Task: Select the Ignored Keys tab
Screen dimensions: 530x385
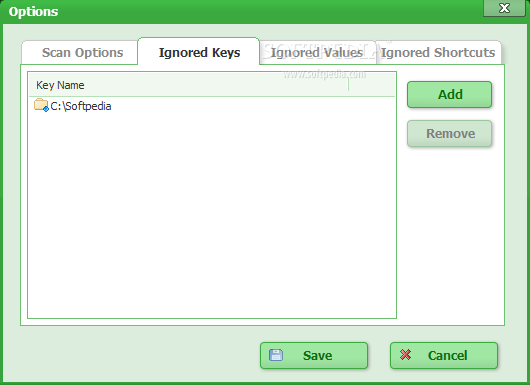Action: pos(199,51)
